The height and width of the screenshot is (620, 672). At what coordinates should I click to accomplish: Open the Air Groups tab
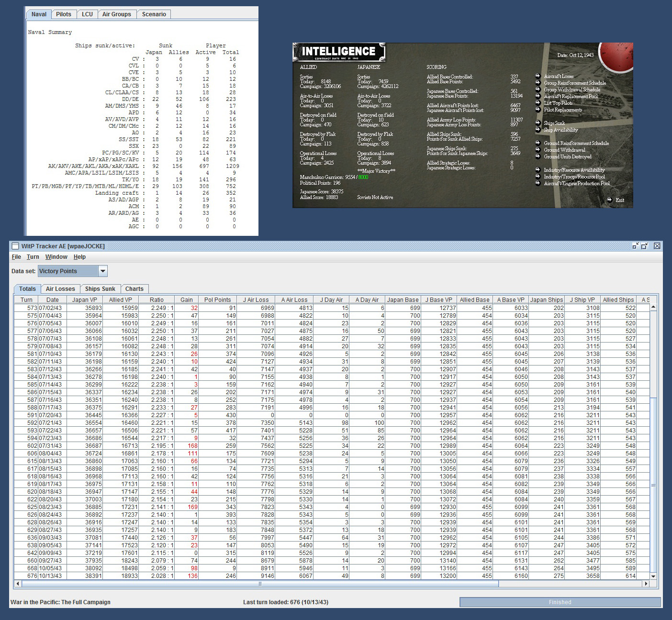click(117, 14)
